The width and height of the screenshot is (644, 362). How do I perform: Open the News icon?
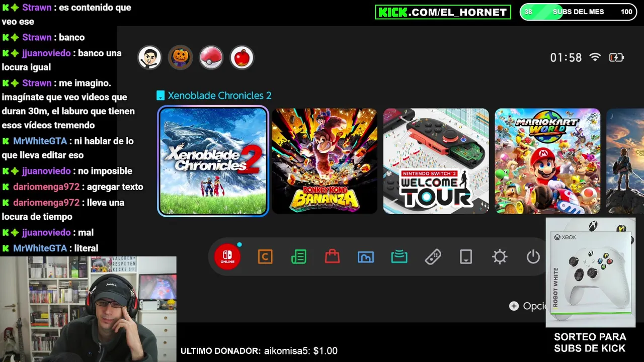(x=299, y=257)
